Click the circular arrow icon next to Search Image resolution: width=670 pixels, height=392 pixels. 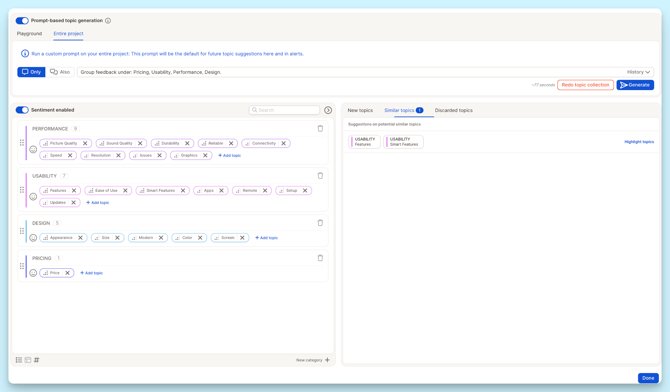pyautogui.click(x=328, y=110)
